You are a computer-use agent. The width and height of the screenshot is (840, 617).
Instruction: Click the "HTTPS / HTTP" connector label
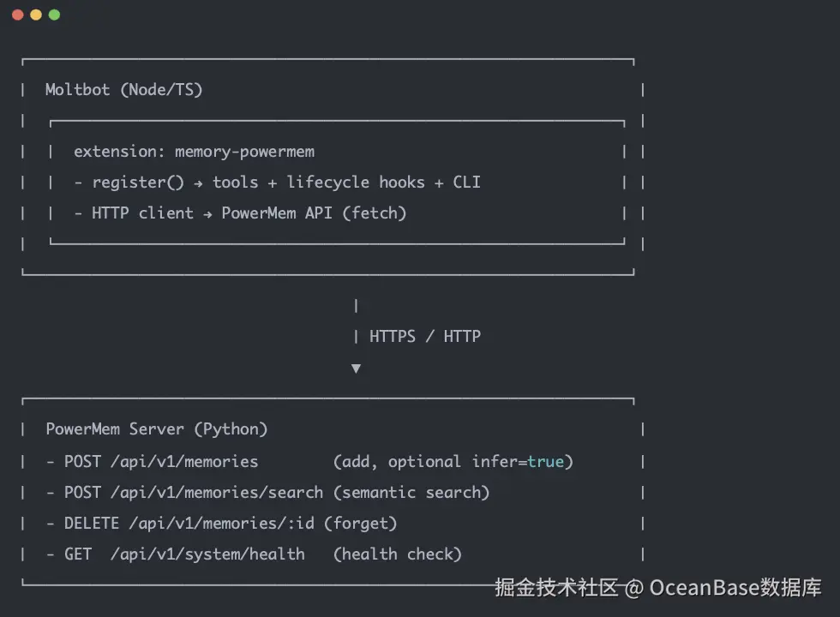tap(424, 337)
